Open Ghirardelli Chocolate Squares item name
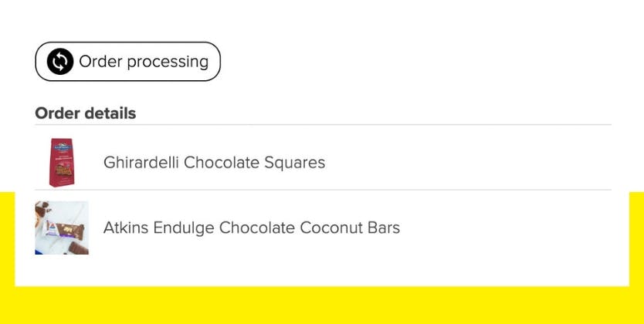 pyautogui.click(x=214, y=163)
